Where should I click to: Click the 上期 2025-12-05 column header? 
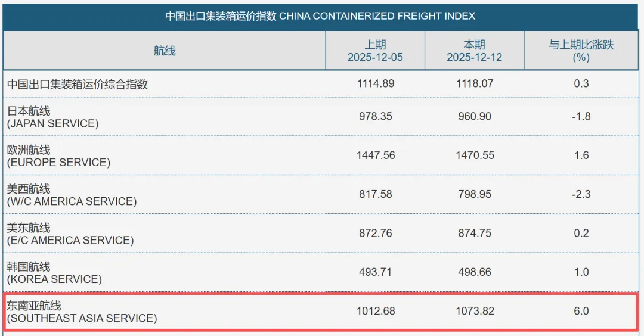[375, 51]
